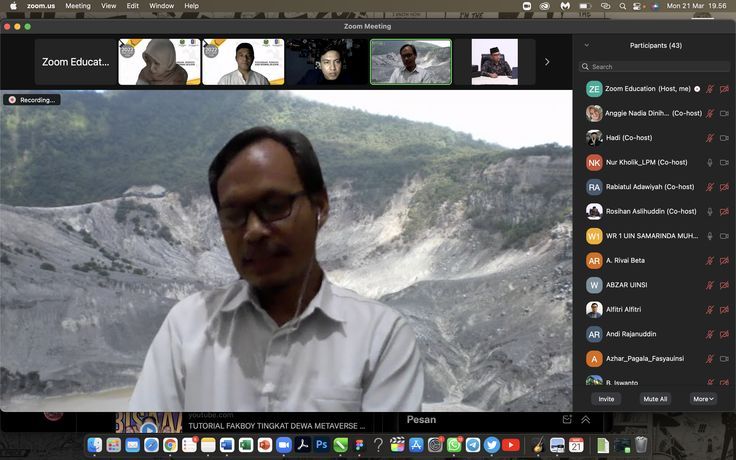Select Azhar_Pagala_Fasyauinsi participant row
This screenshot has width=736, height=460.
point(655,359)
